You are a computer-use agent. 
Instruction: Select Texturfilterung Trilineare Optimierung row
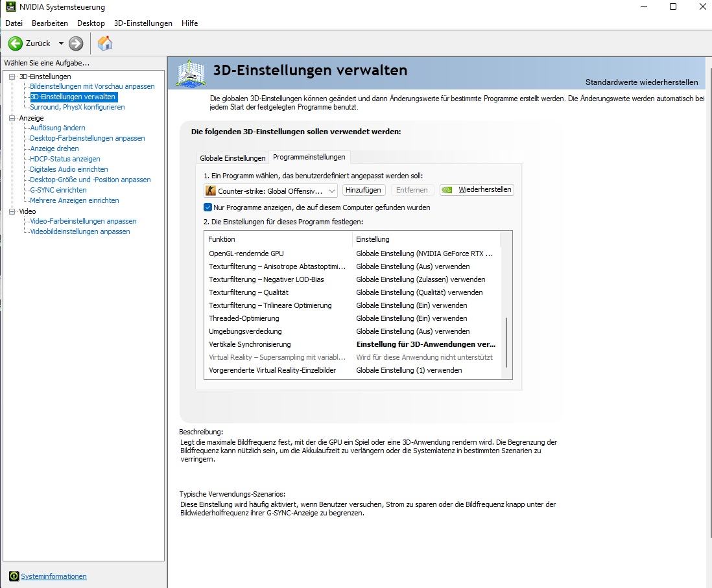pos(352,305)
